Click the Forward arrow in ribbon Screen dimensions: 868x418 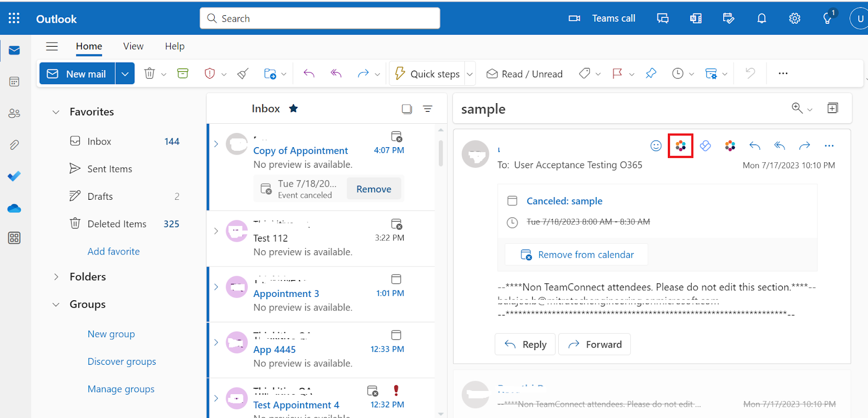point(363,73)
